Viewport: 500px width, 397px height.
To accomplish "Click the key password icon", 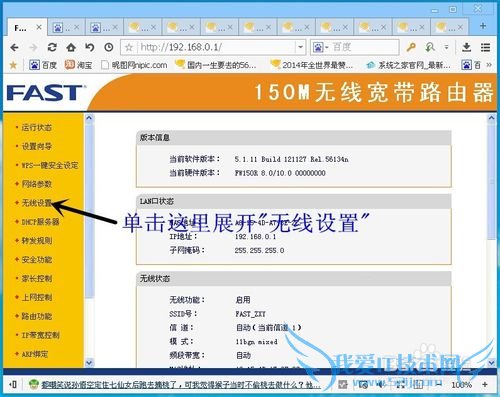I will point(411,47).
